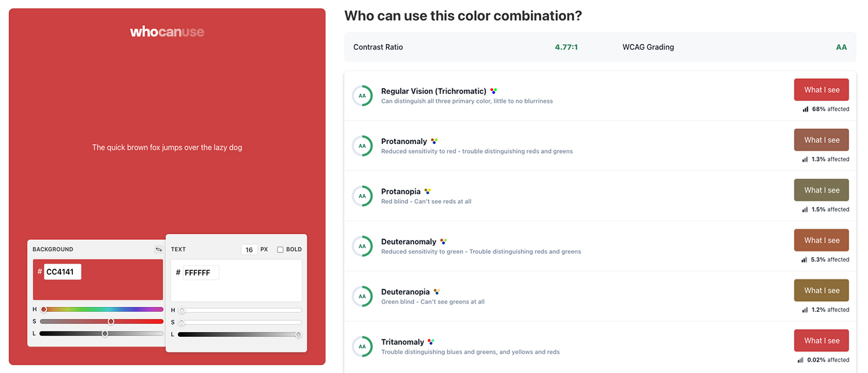Click the background hex field CC4141
868x373 pixels.
tap(62, 272)
